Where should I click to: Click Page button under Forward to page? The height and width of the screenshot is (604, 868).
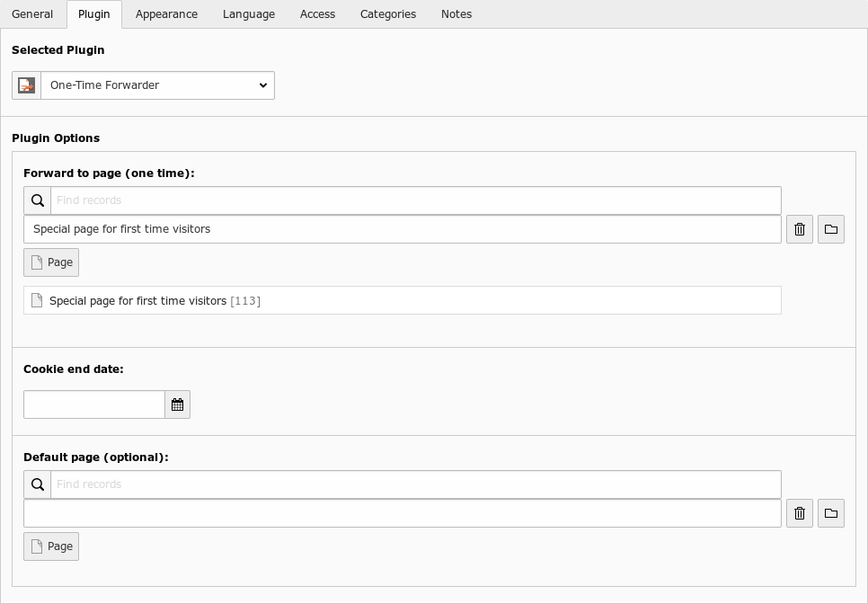click(51, 262)
